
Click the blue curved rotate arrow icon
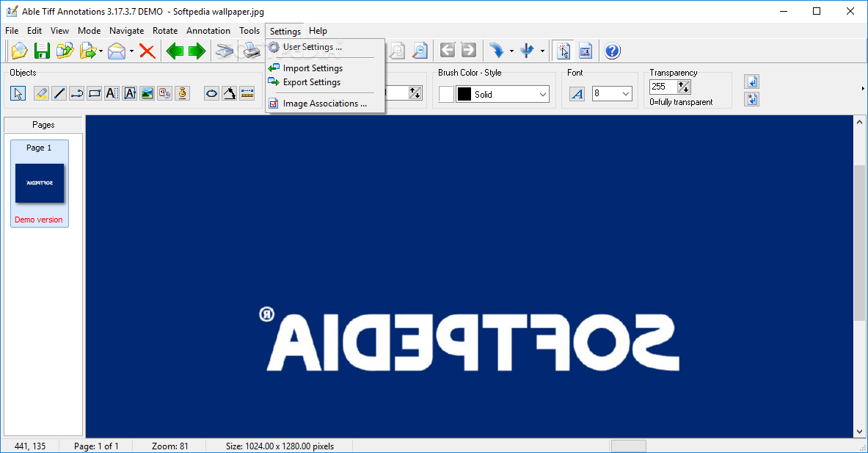click(x=497, y=51)
